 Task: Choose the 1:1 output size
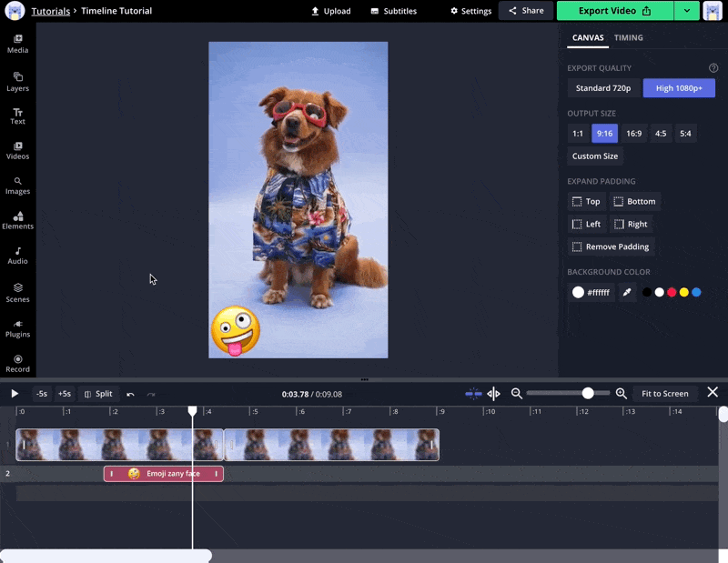578,134
